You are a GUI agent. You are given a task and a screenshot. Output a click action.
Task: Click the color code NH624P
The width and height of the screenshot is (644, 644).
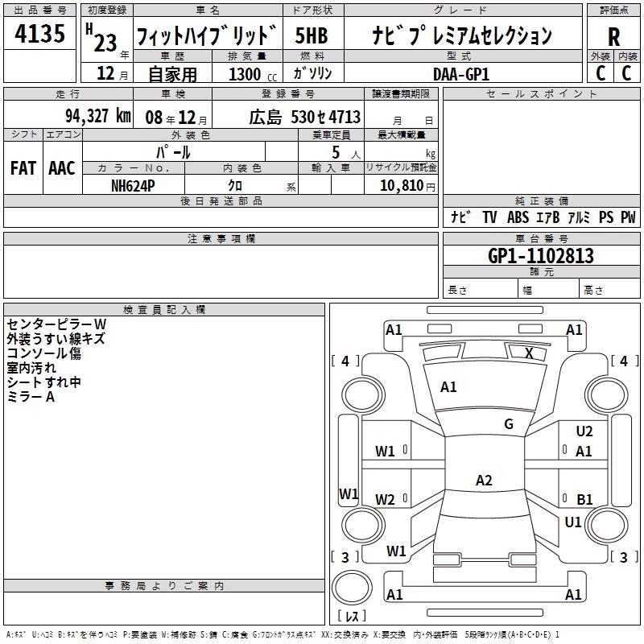point(134,185)
